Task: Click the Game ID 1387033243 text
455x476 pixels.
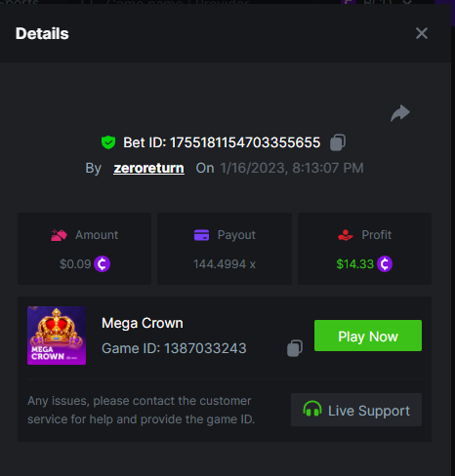Action: click(174, 348)
